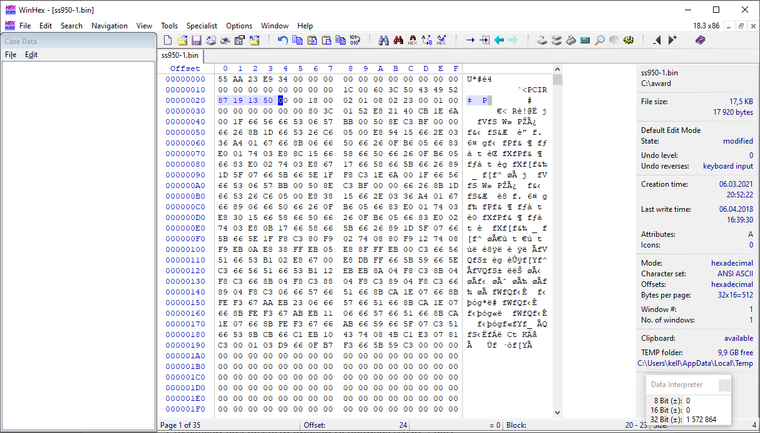Click the Open Folder toolbar icon

point(254,40)
